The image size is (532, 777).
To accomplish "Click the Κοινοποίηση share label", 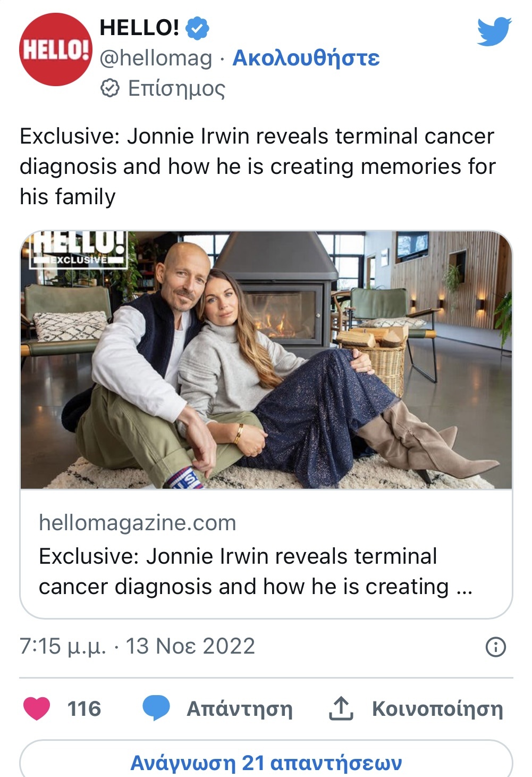I will (x=437, y=709).
